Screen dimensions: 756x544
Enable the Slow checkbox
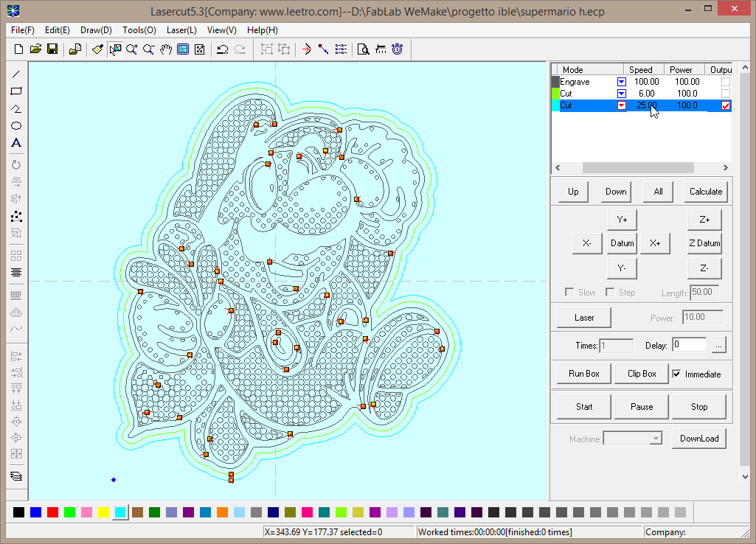[x=569, y=293]
